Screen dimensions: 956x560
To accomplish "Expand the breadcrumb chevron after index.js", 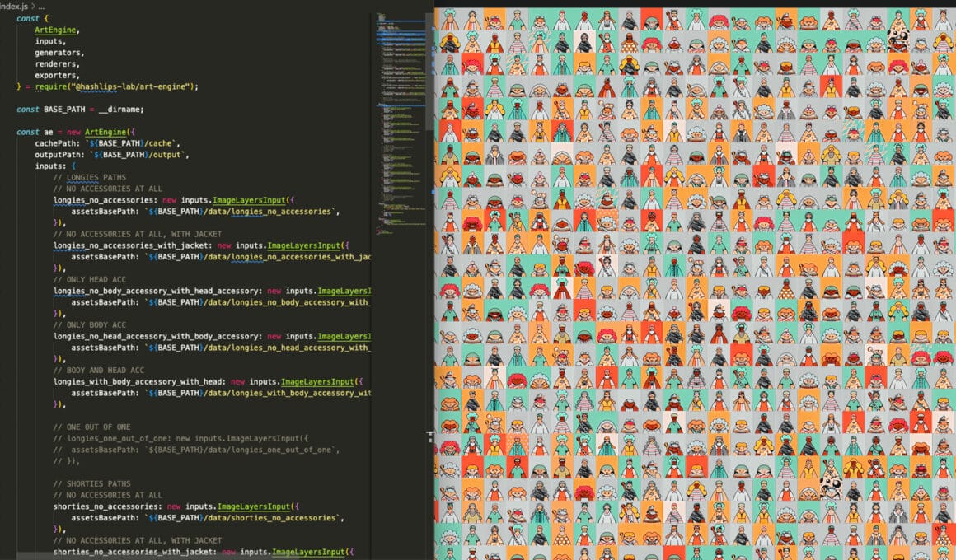I will (x=31, y=6).
